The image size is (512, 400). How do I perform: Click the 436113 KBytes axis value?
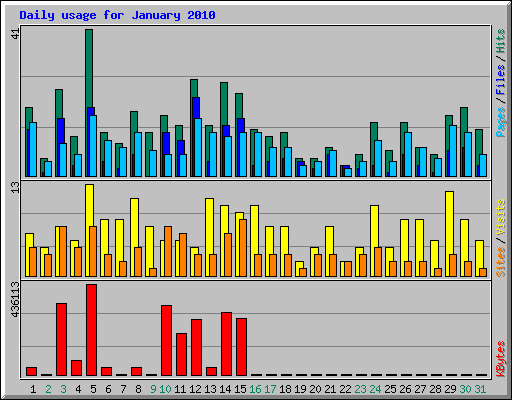pyautogui.click(x=15, y=299)
